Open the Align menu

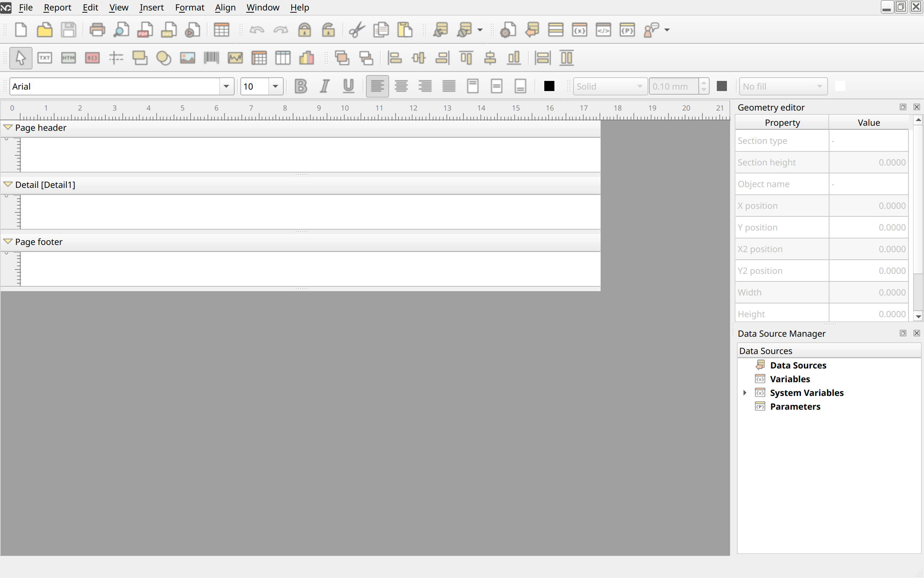click(225, 7)
